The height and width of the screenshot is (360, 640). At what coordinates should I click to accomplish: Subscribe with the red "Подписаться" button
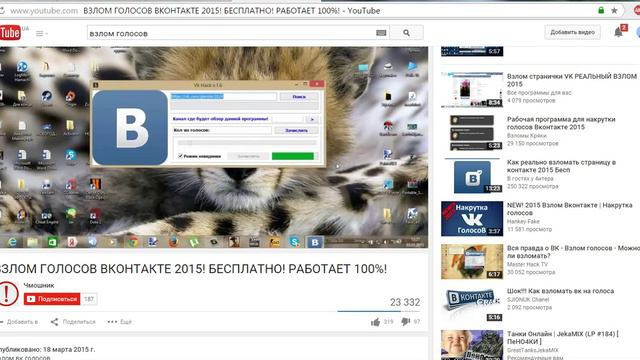pos(52,299)
